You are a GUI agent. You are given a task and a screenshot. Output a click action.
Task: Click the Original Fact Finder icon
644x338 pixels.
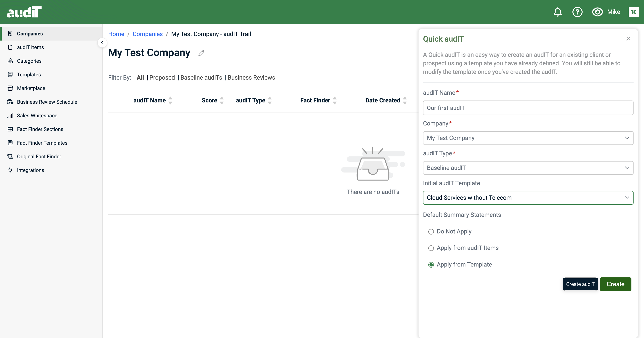tap(10, 156)
